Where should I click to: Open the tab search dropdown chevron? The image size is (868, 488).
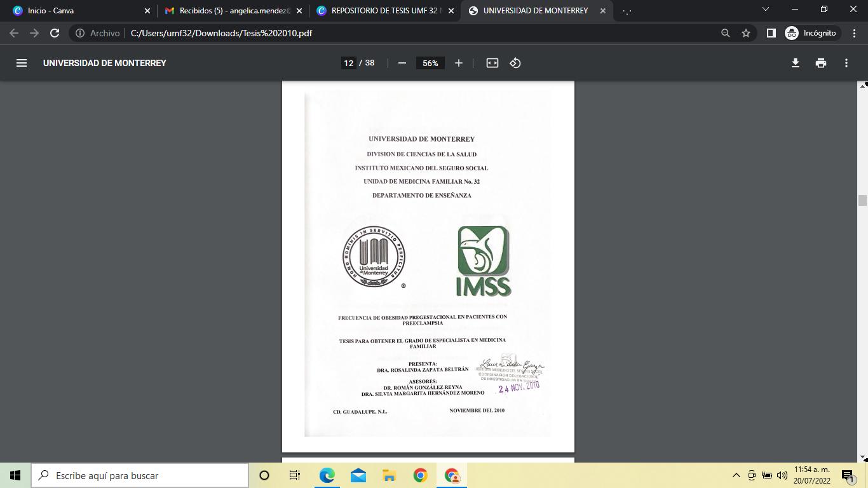pyautogui.click(x=766, y=10)
